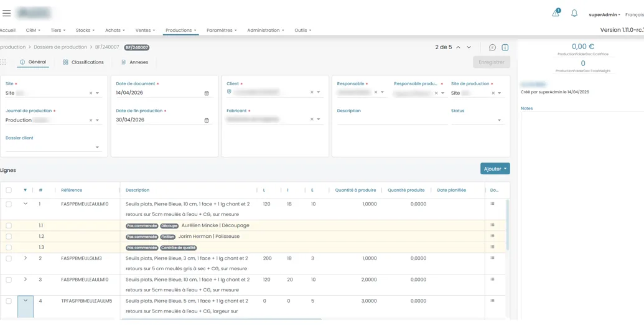Click the lines table vertical scrollbar

pos(508,225)
